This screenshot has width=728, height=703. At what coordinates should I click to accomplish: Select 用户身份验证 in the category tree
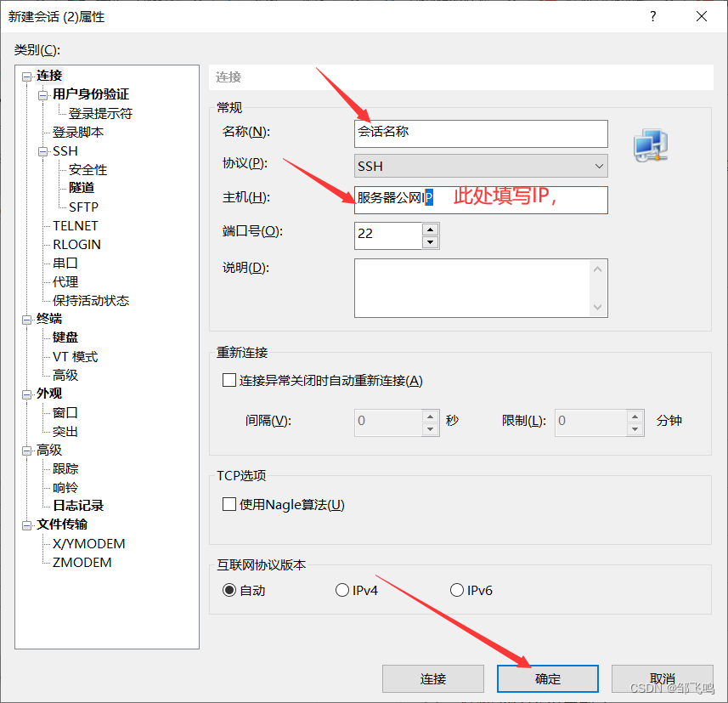(x=91, y=94)
